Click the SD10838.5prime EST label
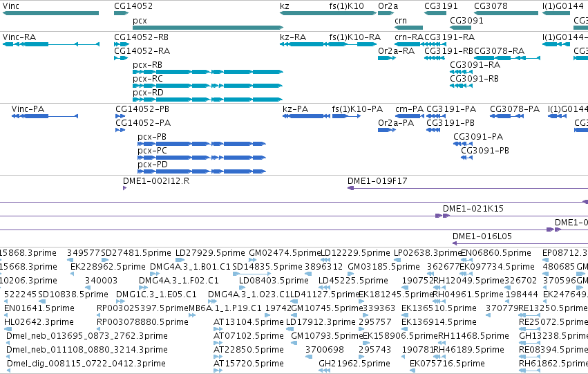This screenshot has width=588, height=374. pyautogui.click(x=73, y=294)
